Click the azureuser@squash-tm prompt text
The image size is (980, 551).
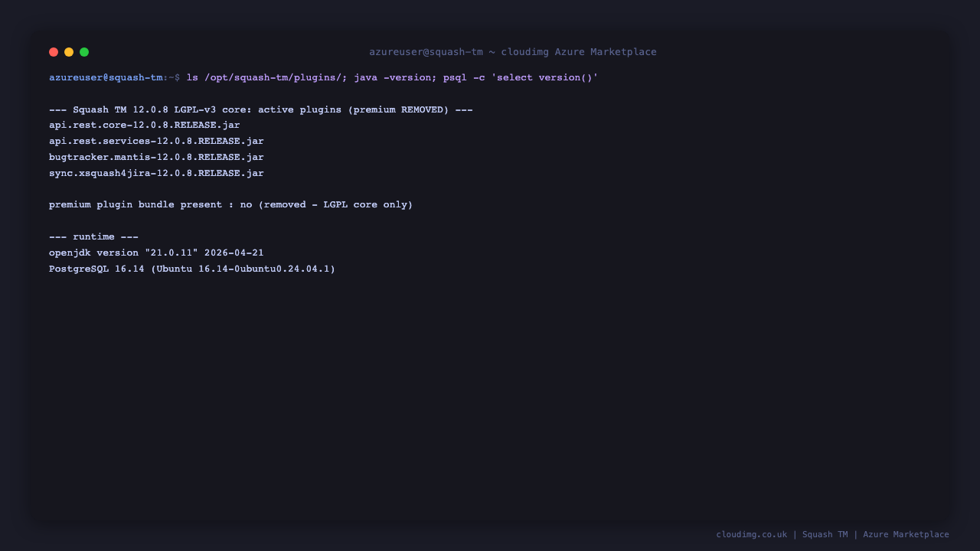tap(106, 77)
